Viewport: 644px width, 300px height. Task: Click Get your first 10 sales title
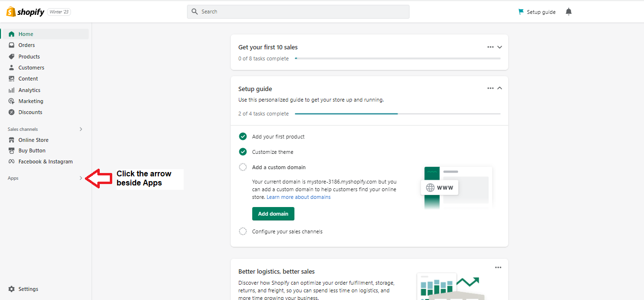[x=268, y=47]
